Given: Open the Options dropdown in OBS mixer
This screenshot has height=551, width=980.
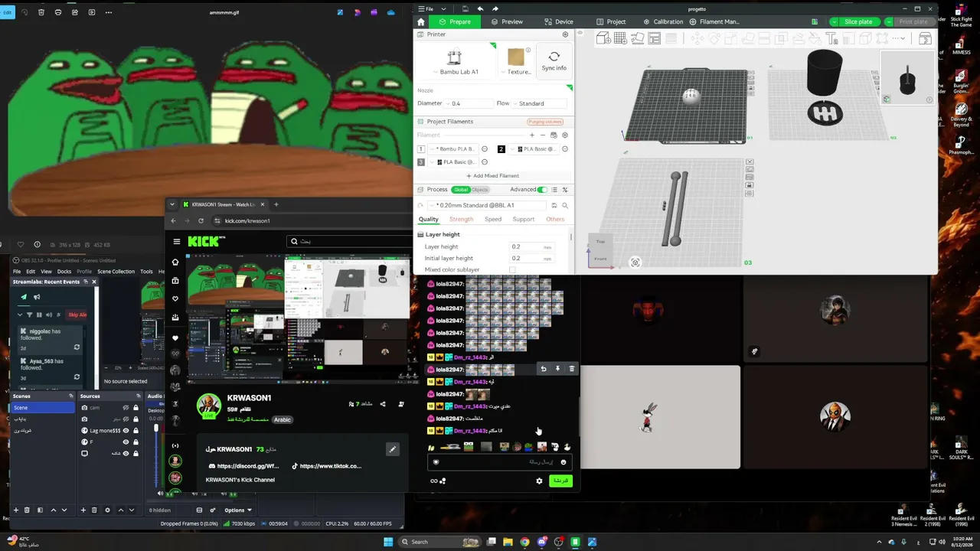Looking at the screenshot, I should (x=237, y=510).
